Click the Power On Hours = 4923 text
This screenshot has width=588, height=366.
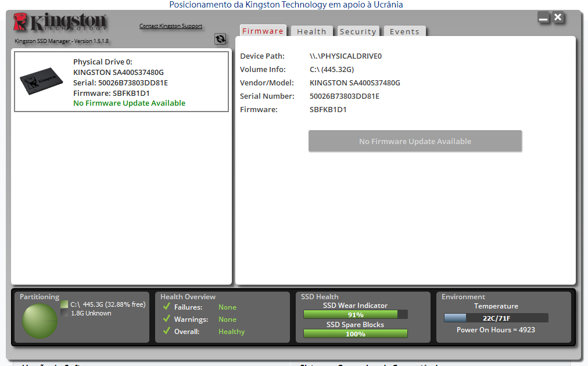point(496,329)
